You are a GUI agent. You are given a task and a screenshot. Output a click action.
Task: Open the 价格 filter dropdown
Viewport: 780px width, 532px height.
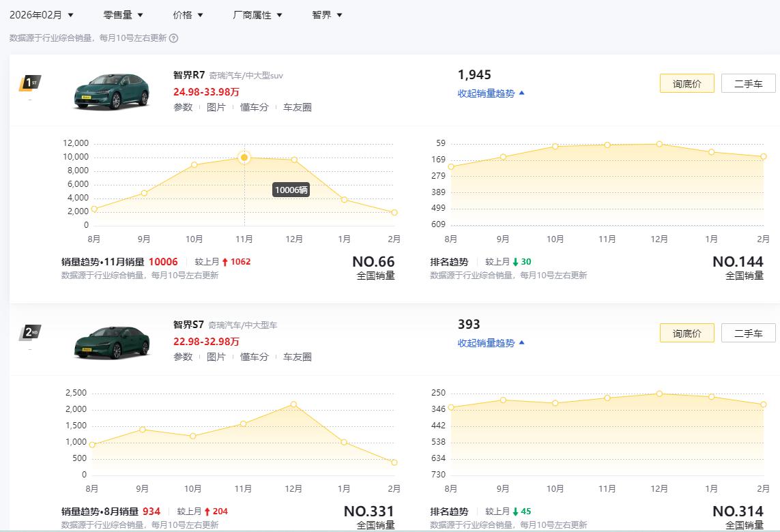[x=188, y=15]
